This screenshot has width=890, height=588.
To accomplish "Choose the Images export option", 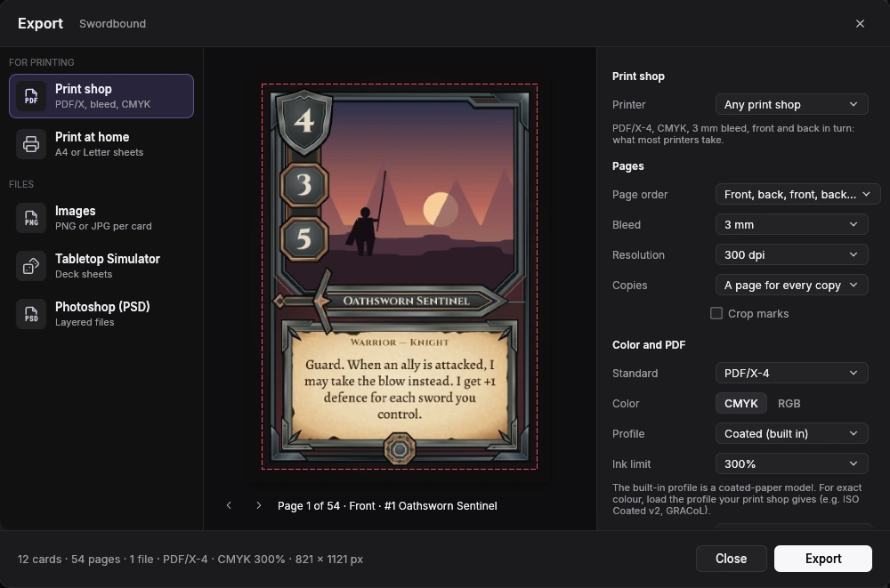I will point(101,218).
